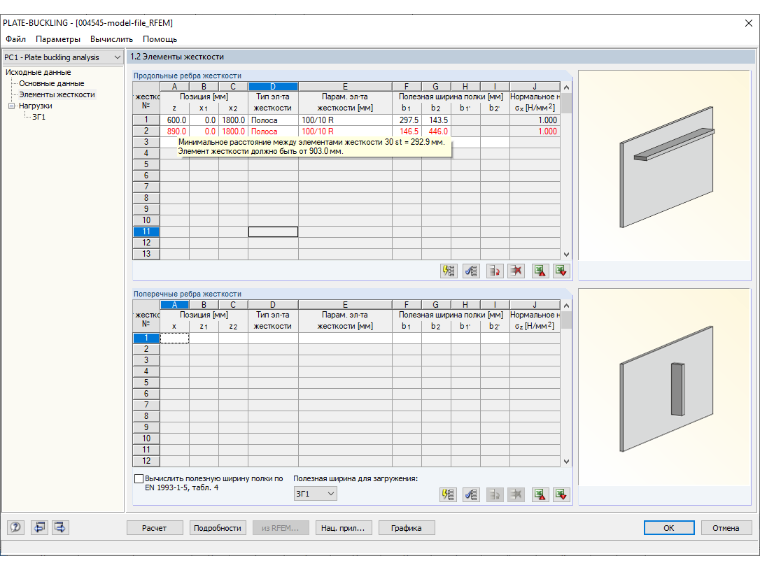Click lightning stiffener library icon, longitudinal table
Viewport: 760px width, 570px height.
449,271
